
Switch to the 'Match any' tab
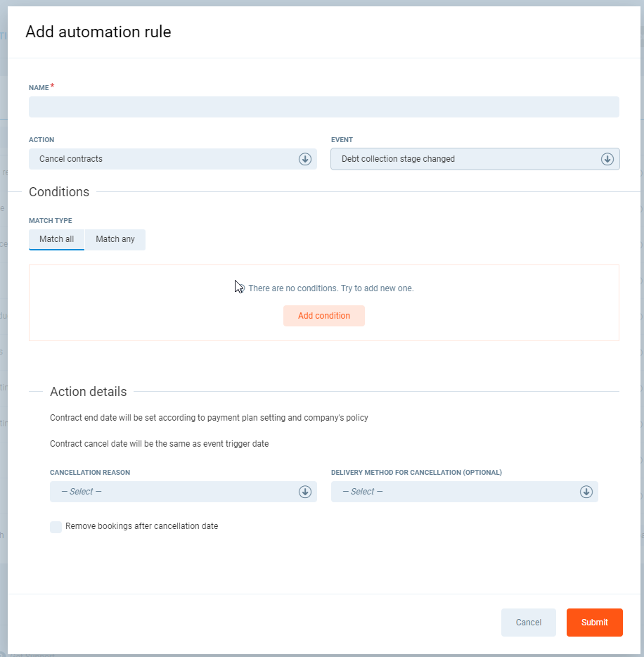click(x=115, y=239)
